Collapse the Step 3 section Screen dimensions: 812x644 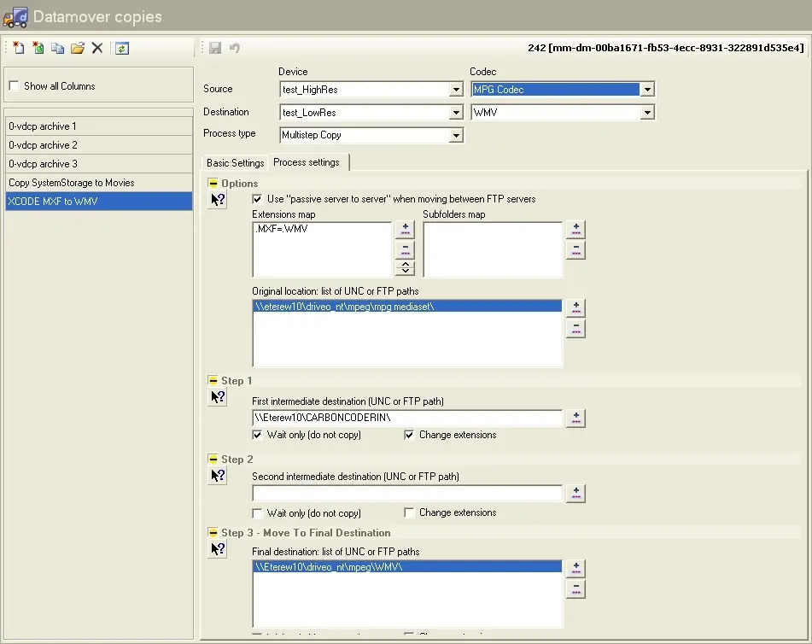coord(213,533)
